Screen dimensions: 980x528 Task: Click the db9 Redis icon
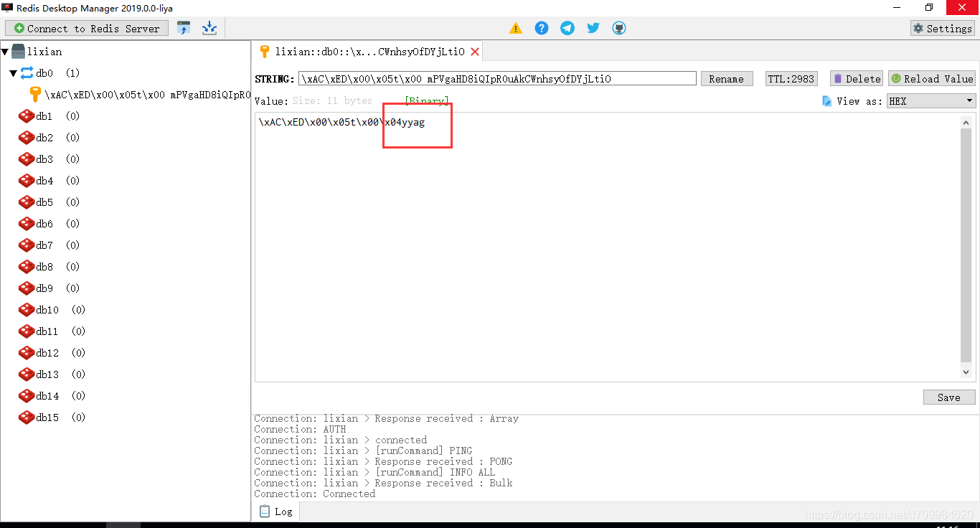pyautogui.click(x=27, y=288)
